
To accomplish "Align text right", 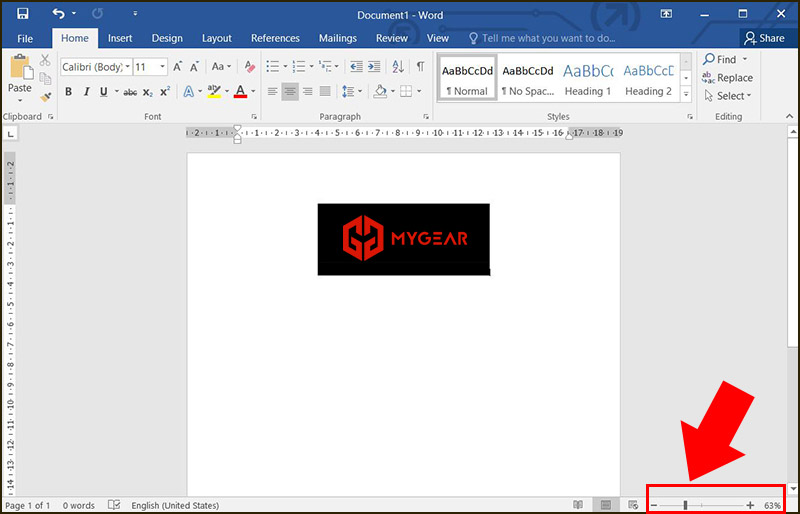I will pos(308,92).
